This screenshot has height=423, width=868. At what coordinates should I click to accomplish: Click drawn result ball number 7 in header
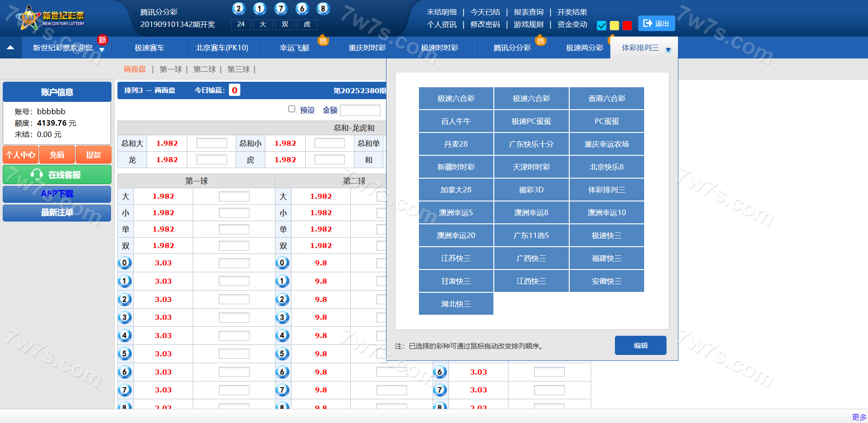[x=281, y=9]
